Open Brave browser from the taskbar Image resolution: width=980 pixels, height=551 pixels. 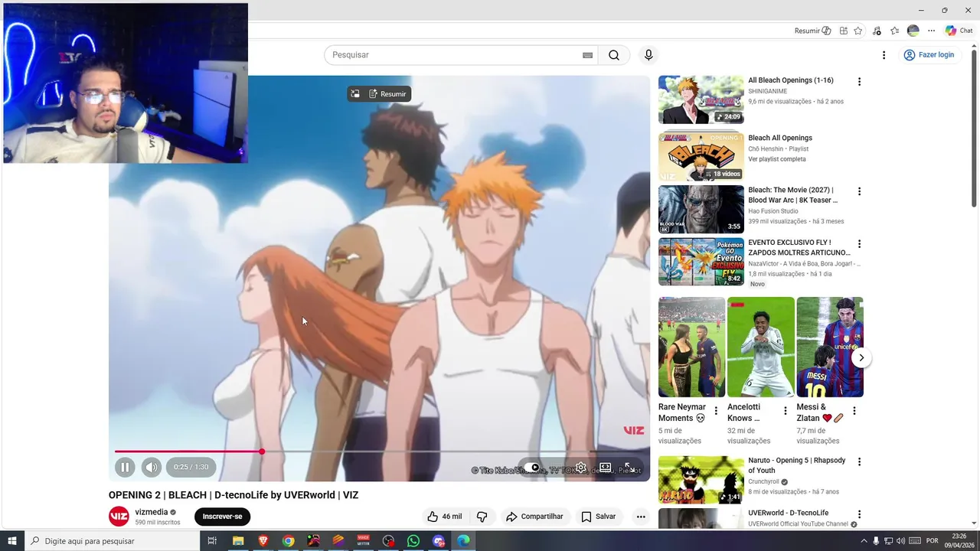click(x=263, y=541)
